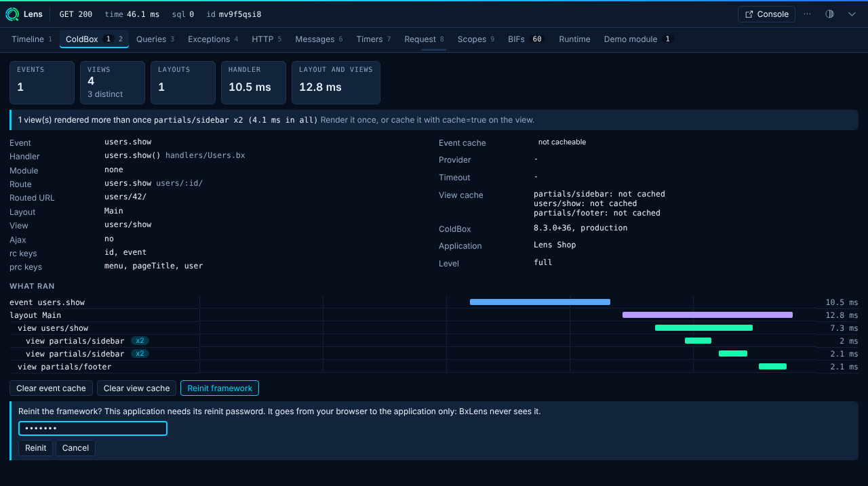This screenshot has height=486, width=868.
Task: Collapse the panel with the chevron arrow
Action: 852,14
